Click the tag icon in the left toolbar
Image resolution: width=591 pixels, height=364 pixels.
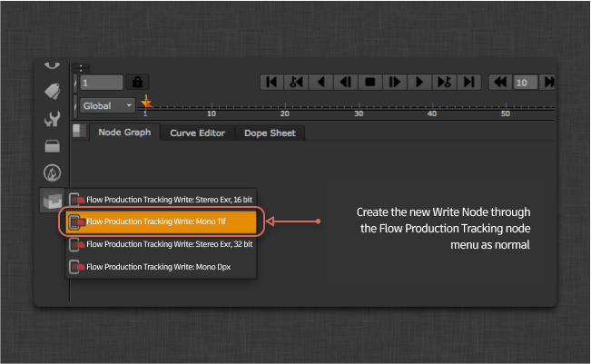[52, 91]
